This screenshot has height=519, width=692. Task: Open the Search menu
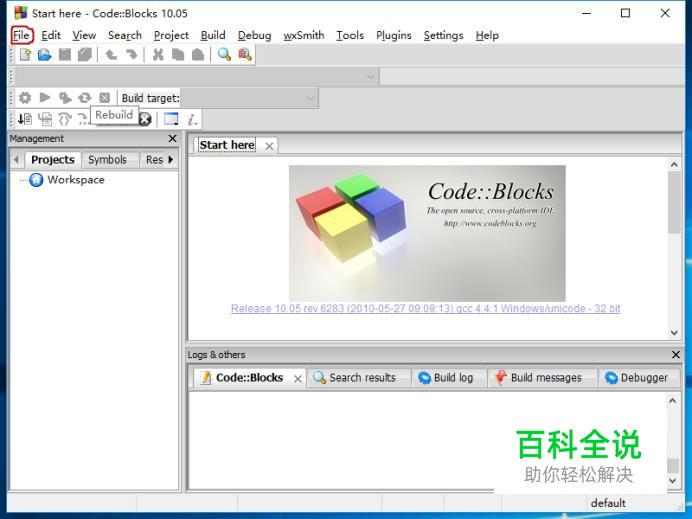click(125, 35)
